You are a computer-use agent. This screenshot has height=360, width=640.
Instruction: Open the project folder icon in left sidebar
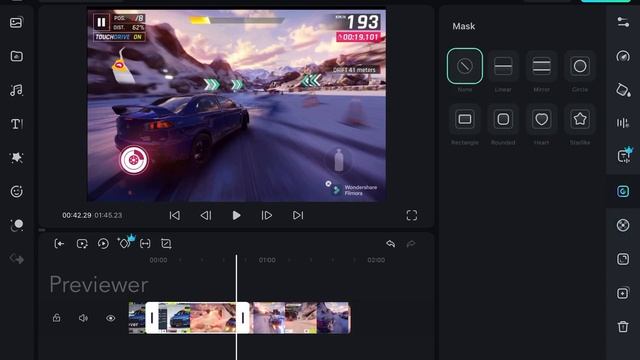point(16,56)
